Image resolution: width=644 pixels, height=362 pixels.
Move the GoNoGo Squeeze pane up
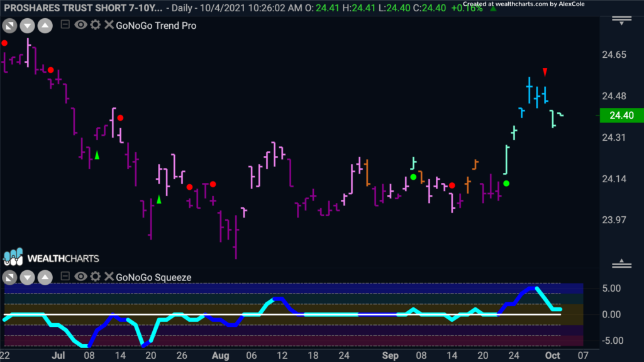click(45, 277)
